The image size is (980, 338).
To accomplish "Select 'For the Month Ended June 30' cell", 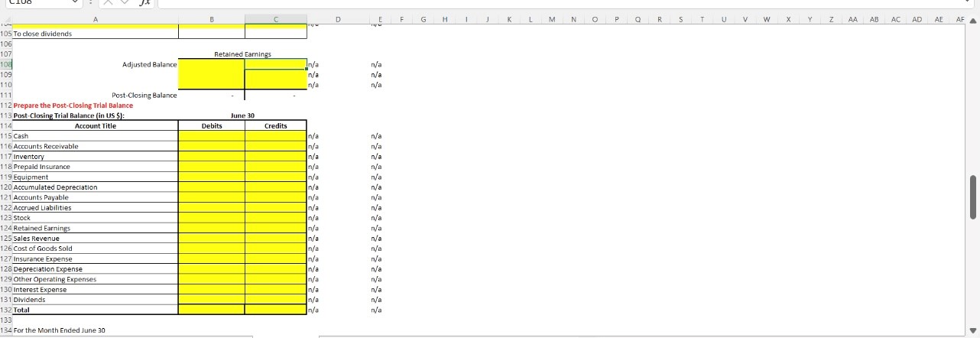I will (96, 330).
